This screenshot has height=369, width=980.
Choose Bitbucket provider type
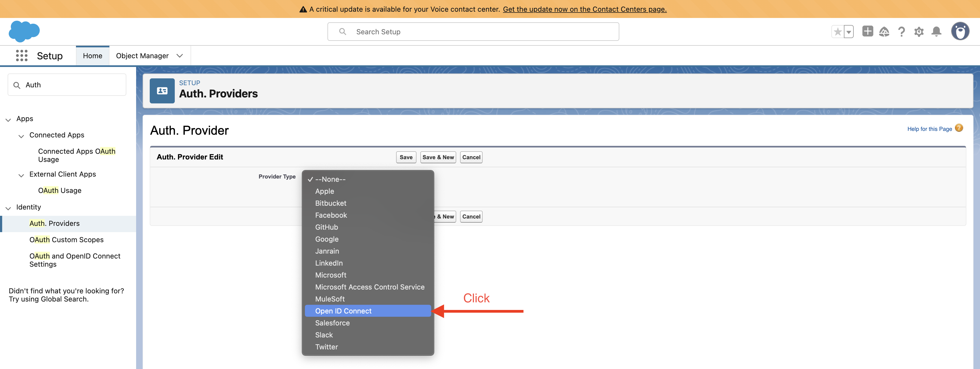[x=368, y=203]
